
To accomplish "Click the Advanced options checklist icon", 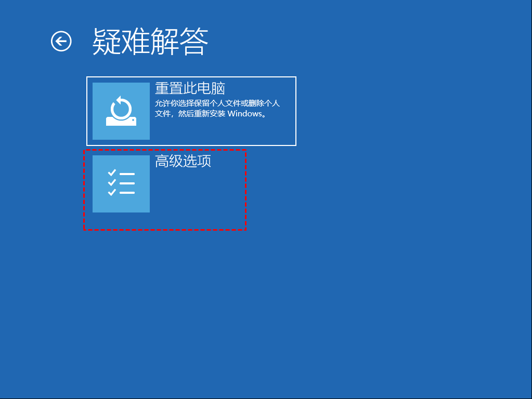I will point(121,183).
